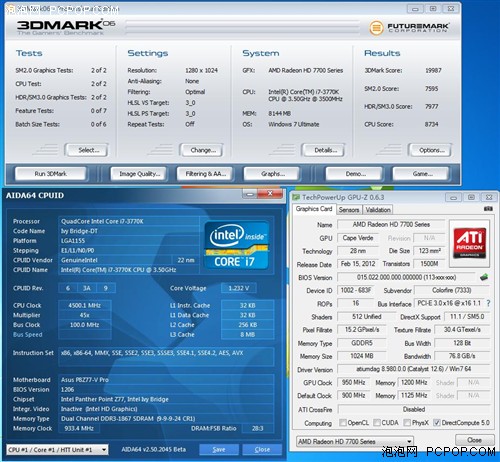The width and height of the screenshot is (500, 462).
Task: Open the AMD Radeon HD 7700 Series dropdown
Action: coord(355,441)
